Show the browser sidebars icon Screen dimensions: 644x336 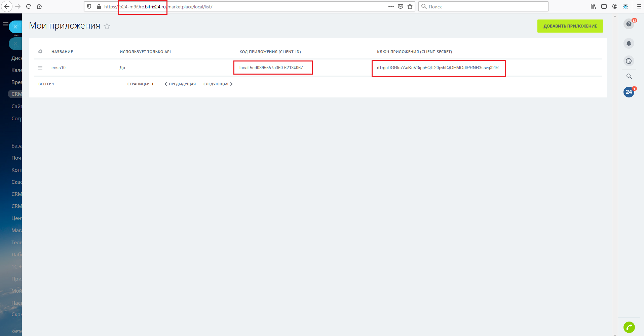click(x=604, y=6)
